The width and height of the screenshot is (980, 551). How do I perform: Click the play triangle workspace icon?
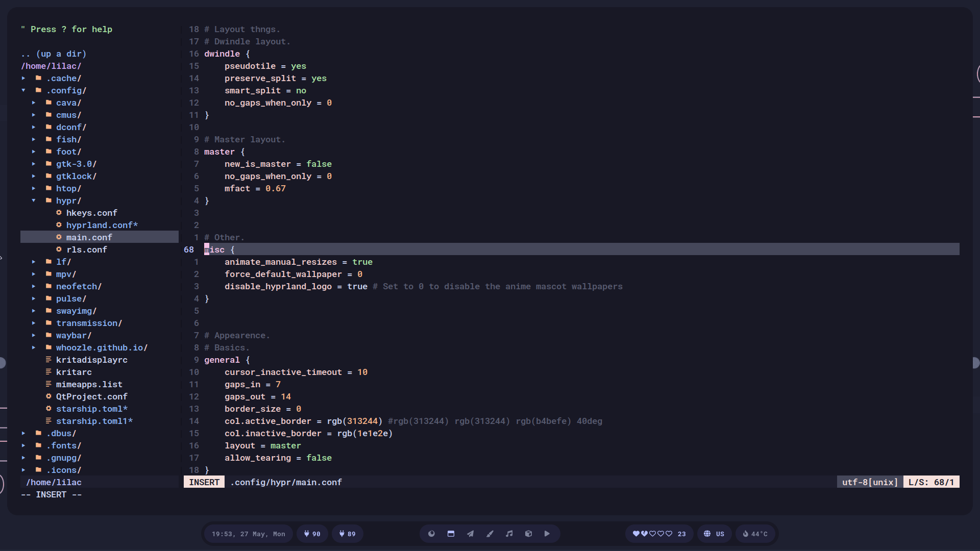pos(547,534)
